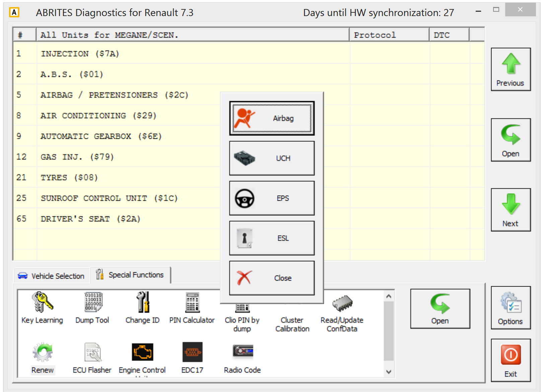The image size is (541, 392).
Task: Choose EPS steering option
Action: (x=272, y=198)
